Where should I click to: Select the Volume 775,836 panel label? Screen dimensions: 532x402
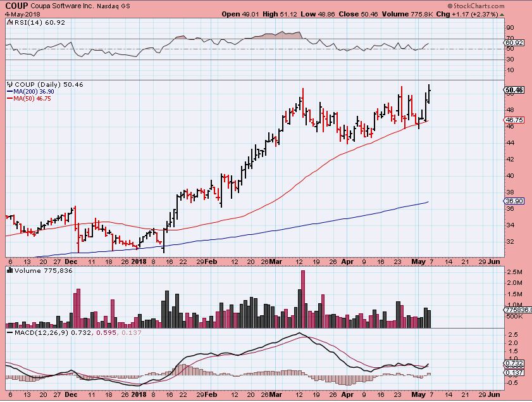pos(44,270)
